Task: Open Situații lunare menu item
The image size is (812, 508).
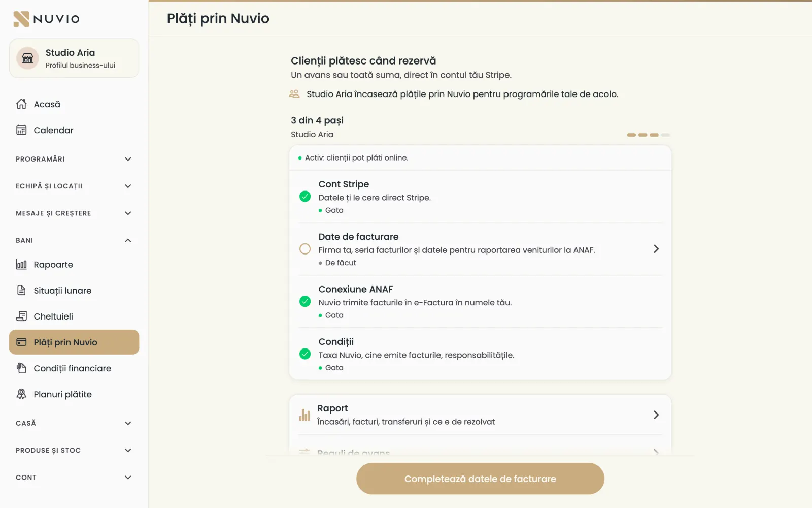Action: [x=74, y=291]
